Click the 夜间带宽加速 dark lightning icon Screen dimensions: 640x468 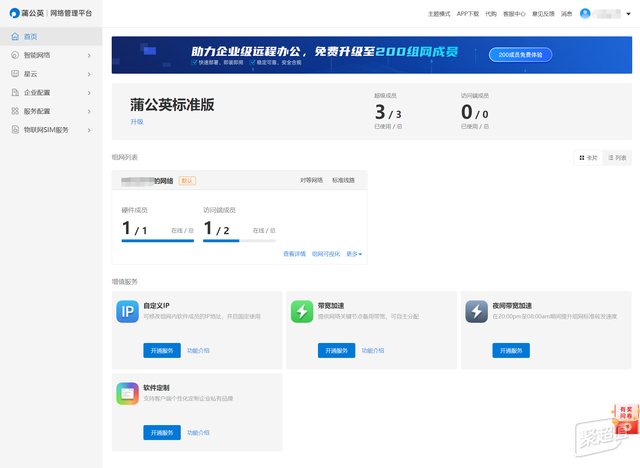tap(476, 312)
